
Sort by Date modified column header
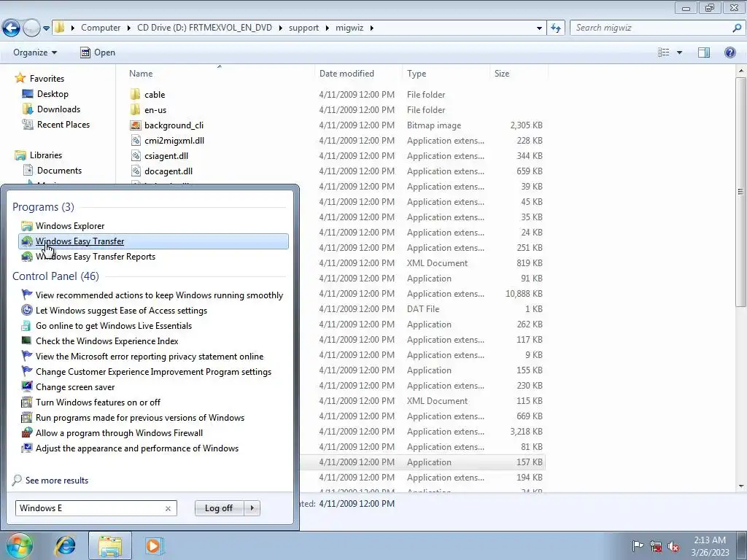[347, 74]
